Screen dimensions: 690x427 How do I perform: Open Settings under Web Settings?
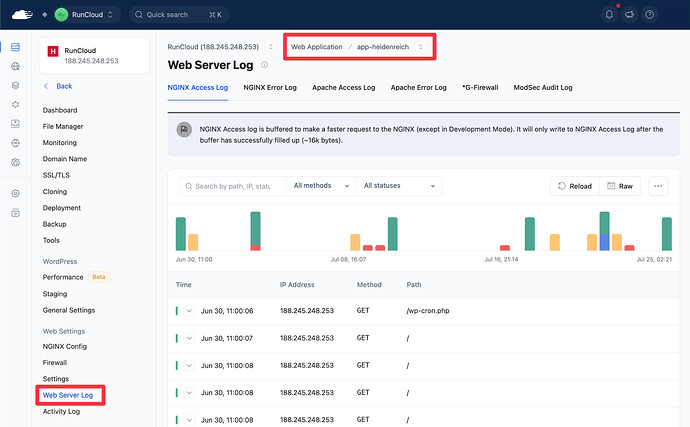[x=56, y=379]
